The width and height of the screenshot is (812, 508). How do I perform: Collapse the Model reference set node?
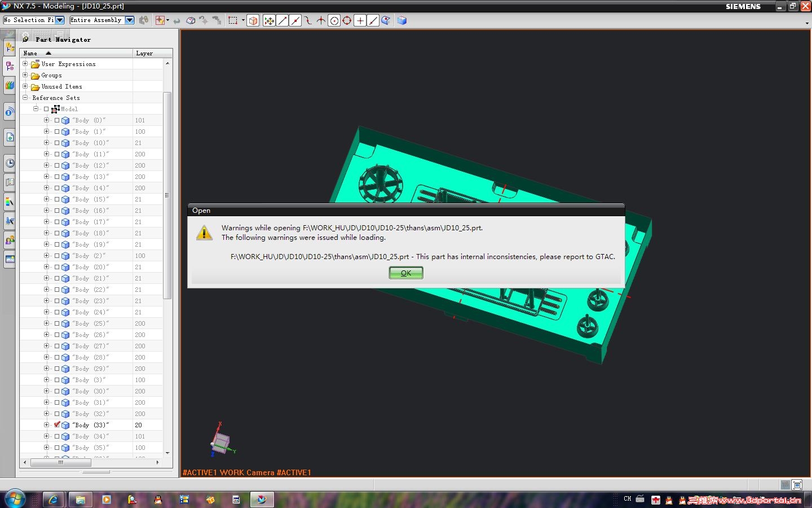36,109
